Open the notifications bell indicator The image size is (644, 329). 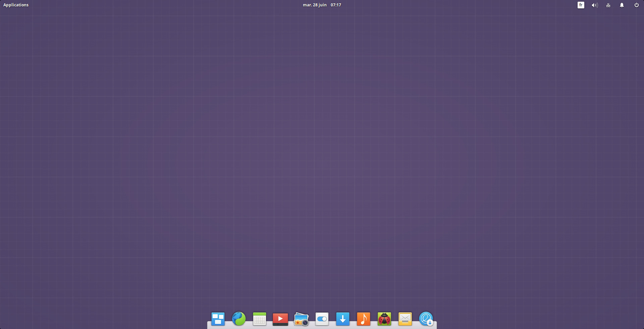click(622, 5)
